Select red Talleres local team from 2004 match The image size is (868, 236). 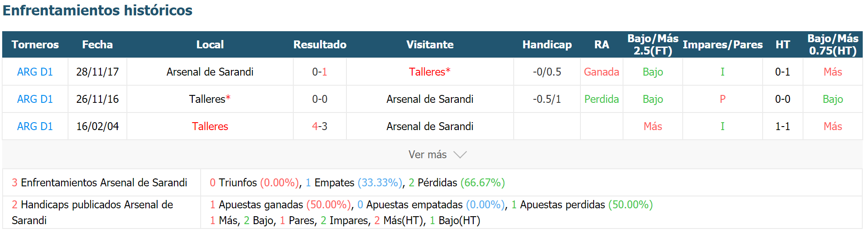[210, 126]
